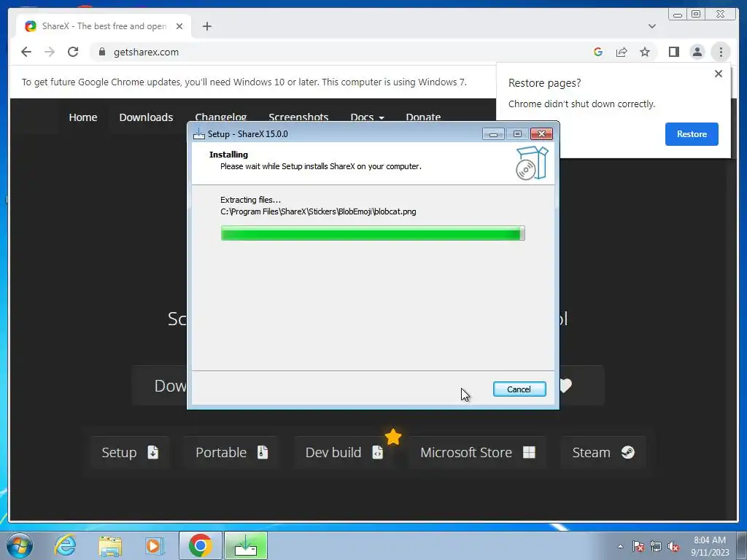Select the ShareX browser tab
The image size is (747, 560).
click(x=104, y=26)
